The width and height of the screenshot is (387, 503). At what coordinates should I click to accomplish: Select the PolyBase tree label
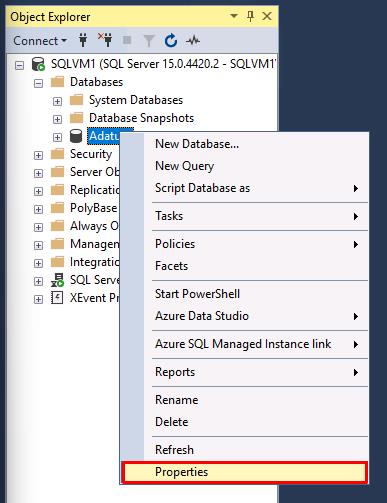pos(93,208)
